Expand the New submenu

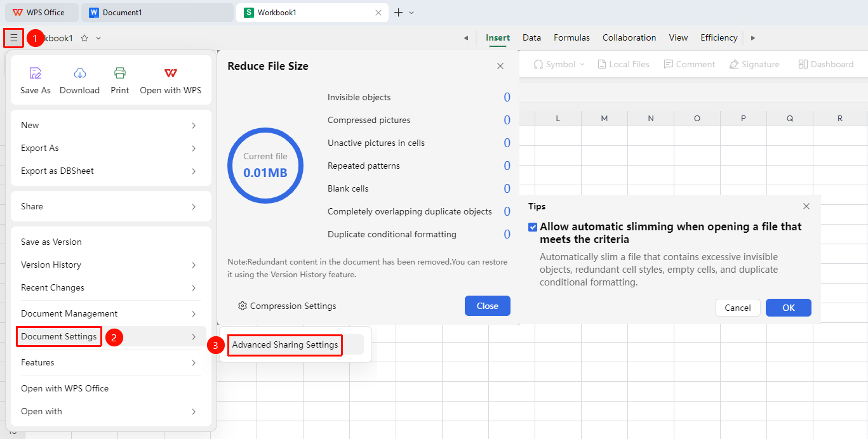(x=111, y=125)
